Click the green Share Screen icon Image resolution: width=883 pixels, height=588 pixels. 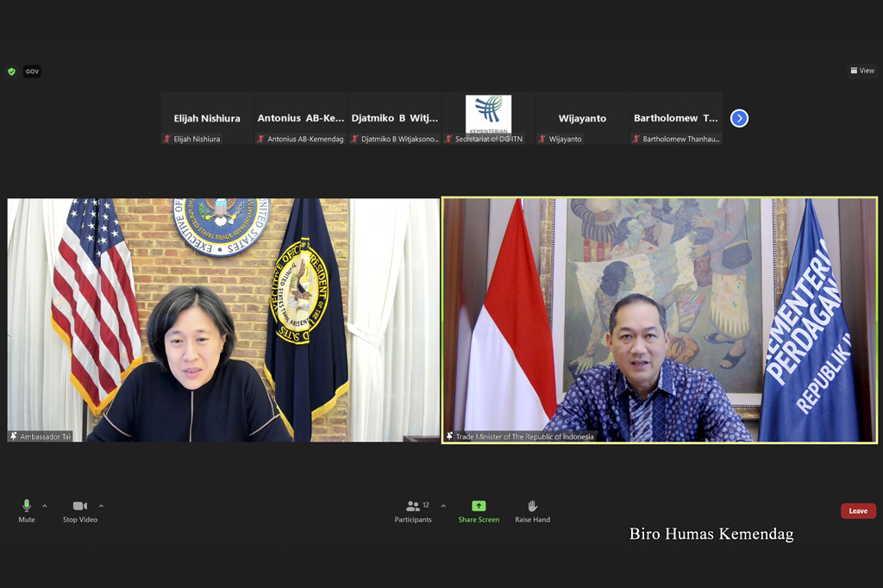479,506
